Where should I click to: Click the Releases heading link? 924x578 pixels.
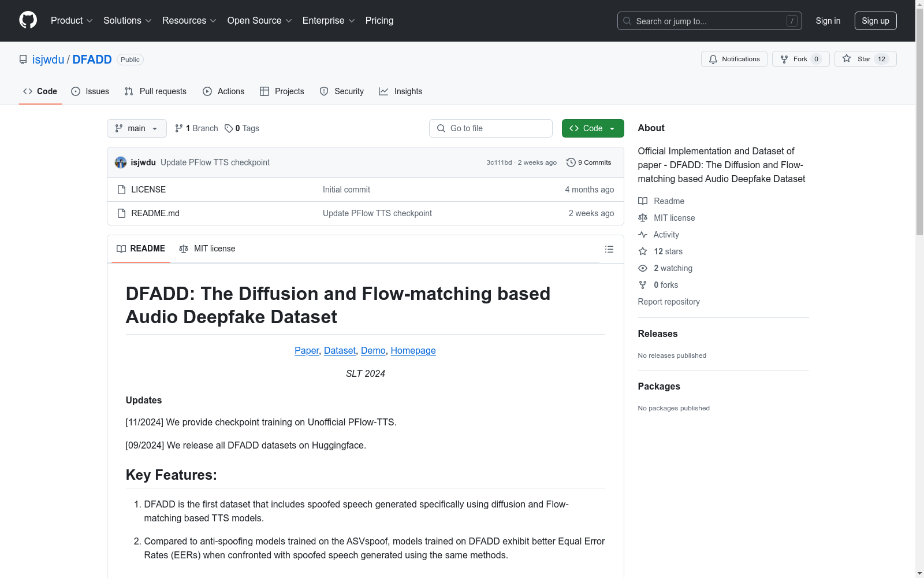[x=658, y=334]
